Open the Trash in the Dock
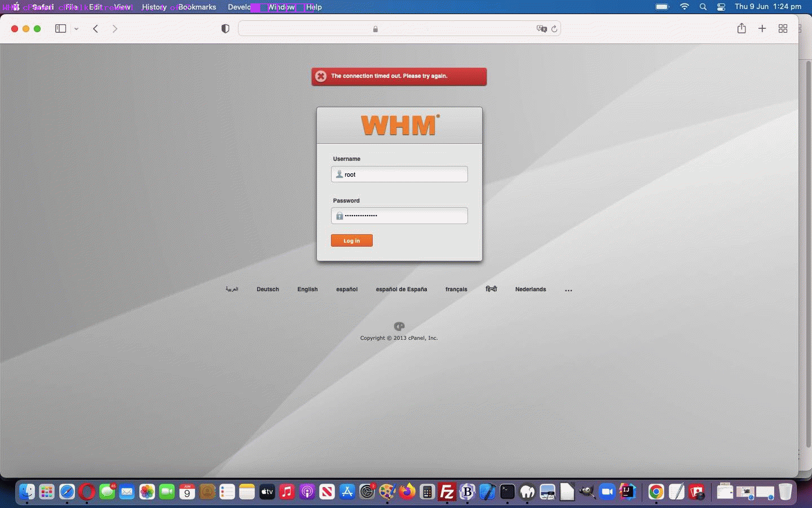 click(785, 492)
